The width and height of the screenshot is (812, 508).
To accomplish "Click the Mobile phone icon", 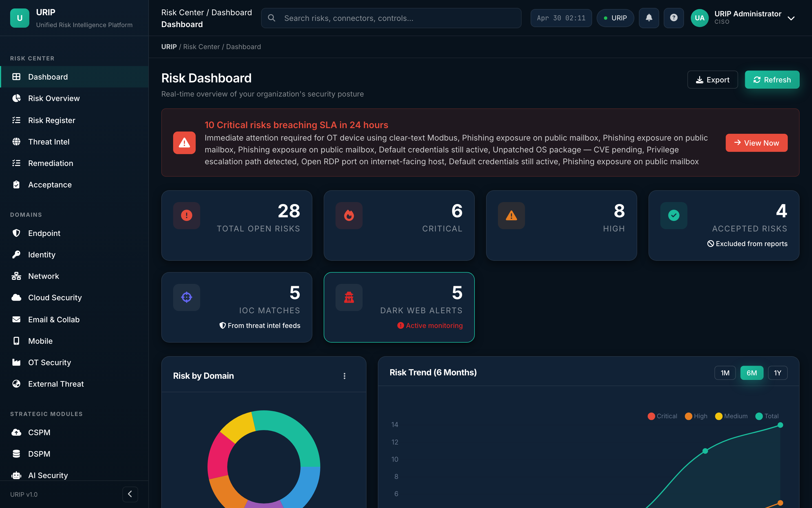I will (x=16, y=341).
